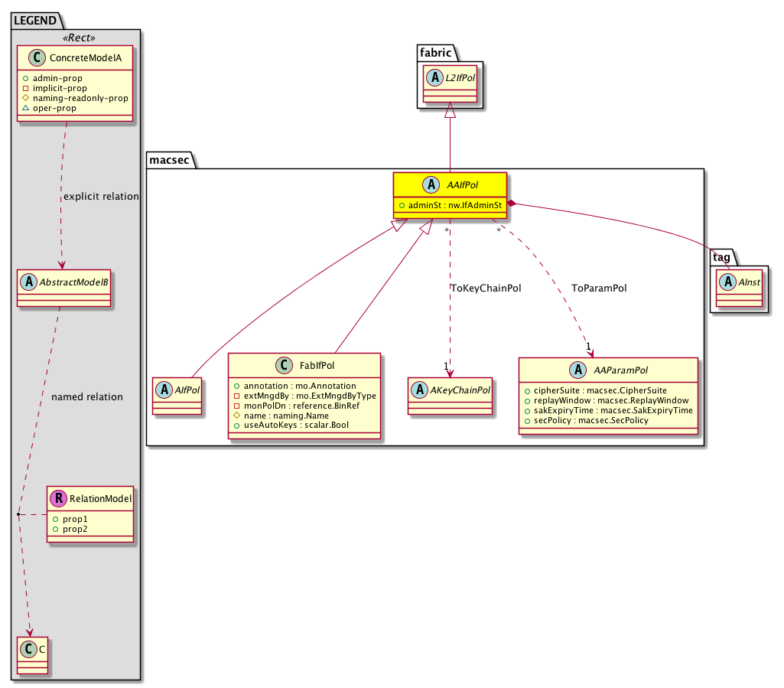Select the fabric package tab label
The image size is (784, 688).
[436, 52]
